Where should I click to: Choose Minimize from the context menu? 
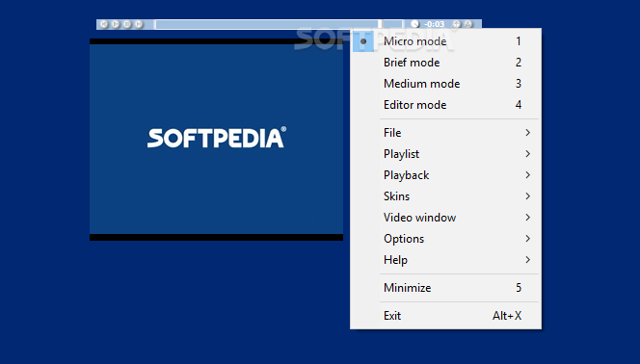point(445,287)
